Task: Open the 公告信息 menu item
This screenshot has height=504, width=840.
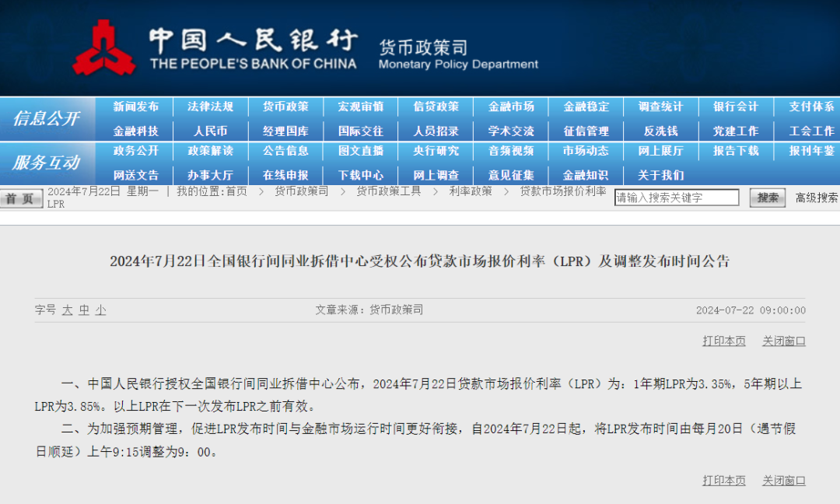Action: click(285, 151)
